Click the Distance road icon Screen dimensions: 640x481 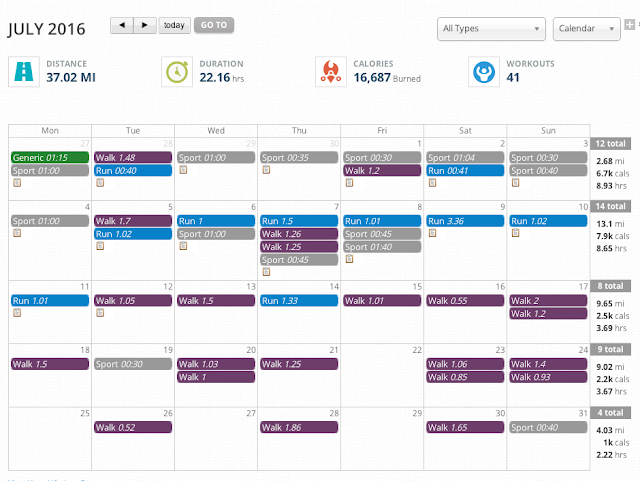[x=24, y=71]
